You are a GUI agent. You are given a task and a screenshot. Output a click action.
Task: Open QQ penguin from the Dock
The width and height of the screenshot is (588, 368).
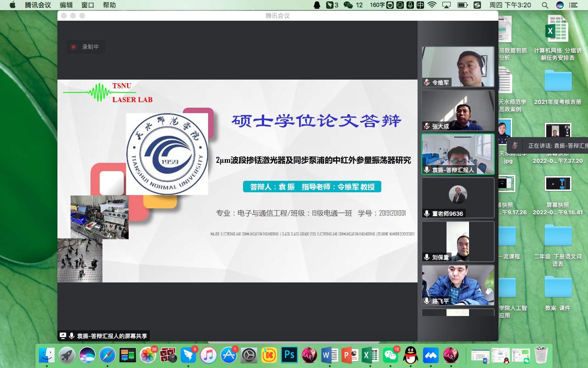(x=411, y=355)
